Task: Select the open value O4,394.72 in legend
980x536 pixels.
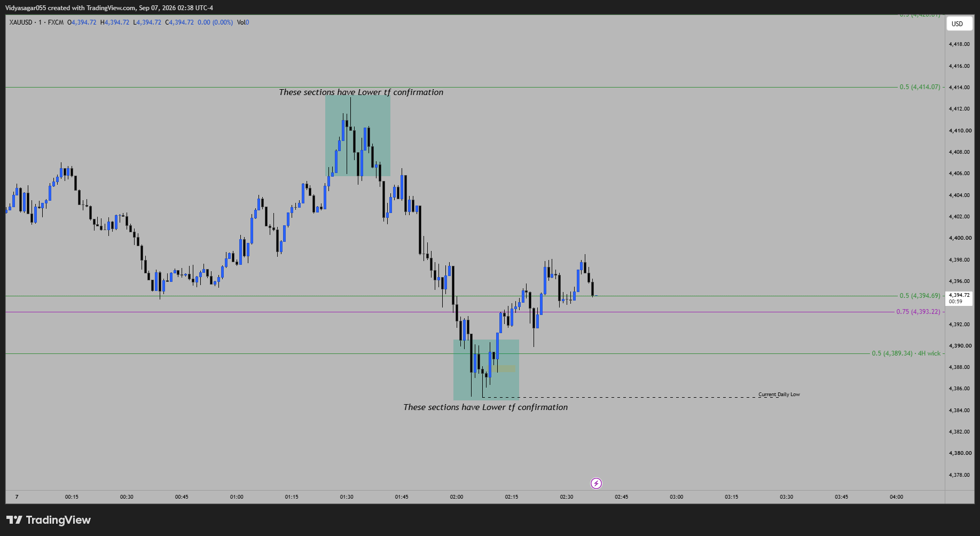Action: (x=82, y=22)
